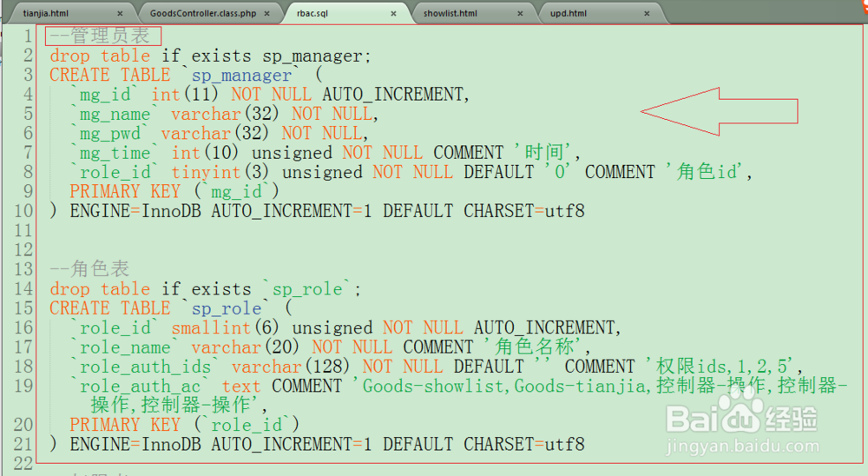Image resolution: width=868 pixels, height=476 pixels.
Task: Switch to the showlist.html tab
Action: [450, 13]
